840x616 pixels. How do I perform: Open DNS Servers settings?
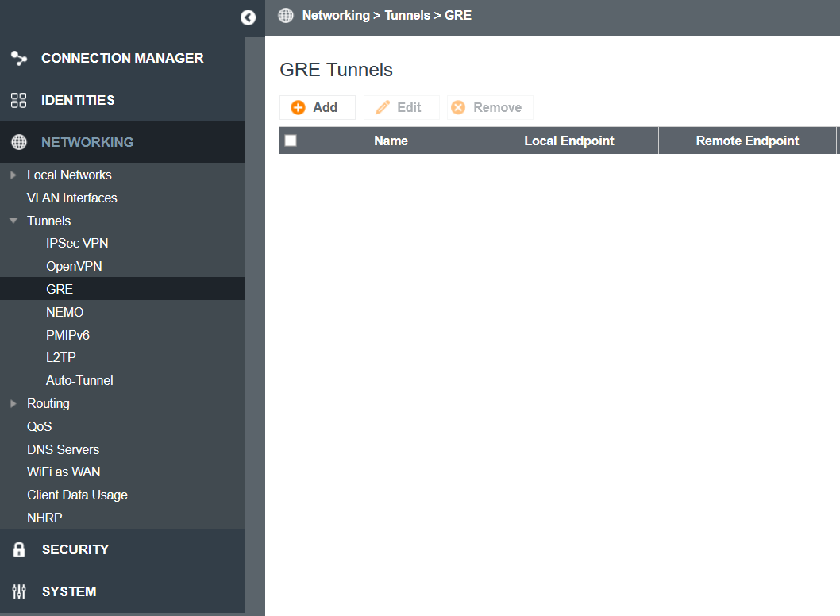[x=64, y=450]
